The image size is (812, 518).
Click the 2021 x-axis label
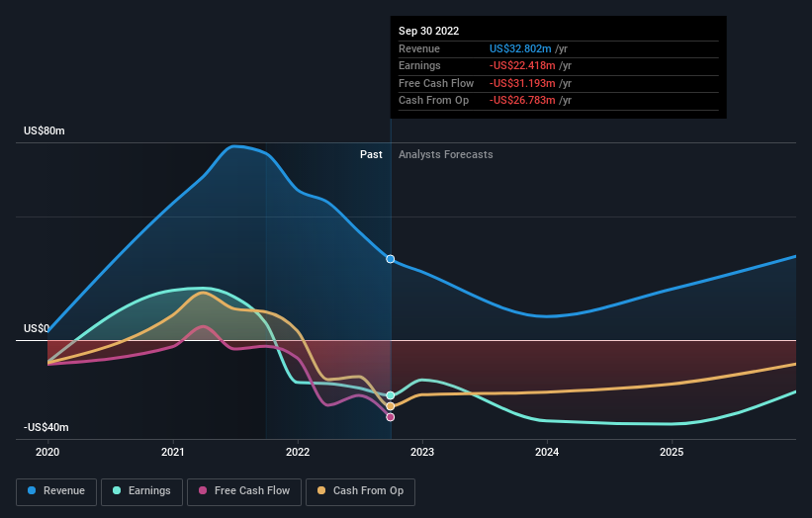(172, 453)
